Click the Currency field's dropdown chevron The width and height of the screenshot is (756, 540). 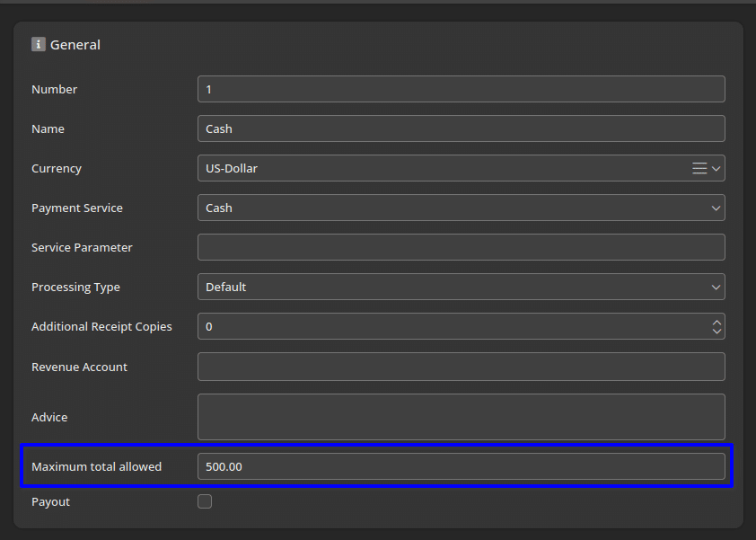(717, 168)
